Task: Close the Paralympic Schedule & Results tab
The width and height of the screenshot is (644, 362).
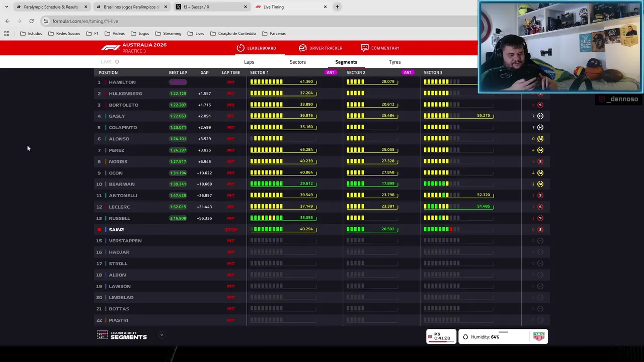Action: [x=86, y=7]
